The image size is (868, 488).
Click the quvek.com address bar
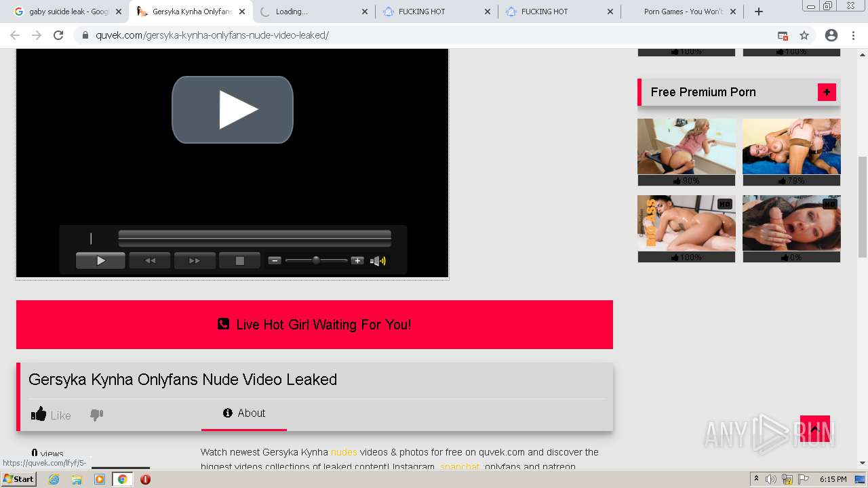point(434,35)
